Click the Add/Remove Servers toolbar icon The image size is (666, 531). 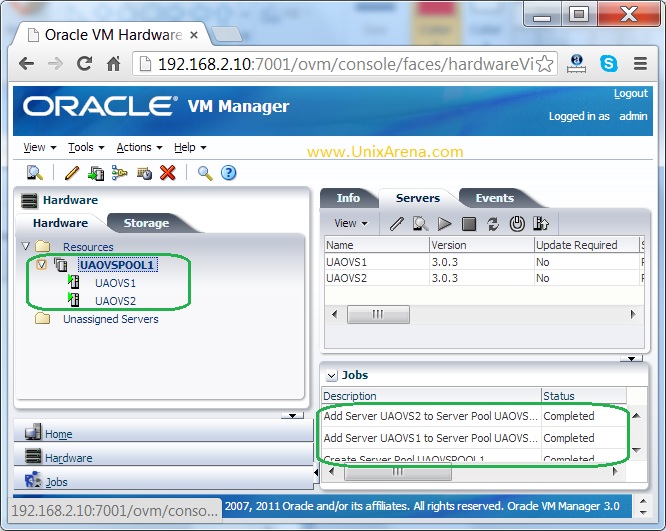[x=96, y=172]
